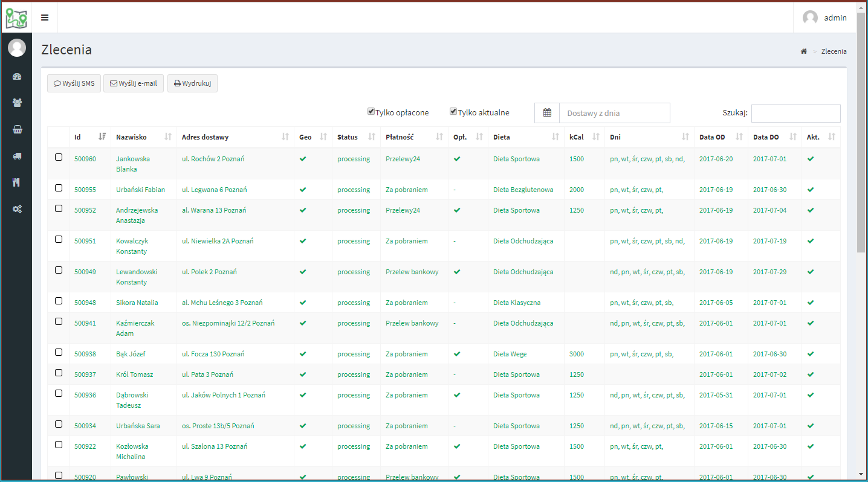Sort table by Data DO column
This screenshot has height=482, width=868.
click(x=775, y=137)
